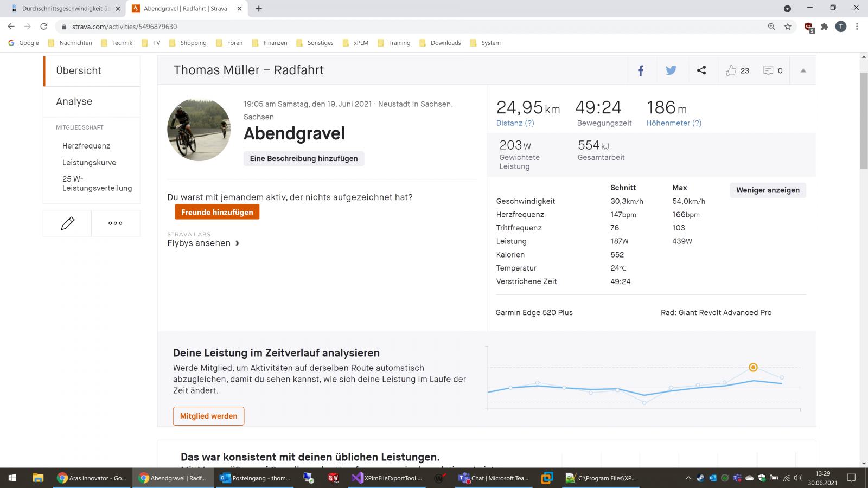This screenshot has width=868, height=488.
Task: Select highlighted orange point on performance chart
Action: pyautogui.click(x=753, y=367)
